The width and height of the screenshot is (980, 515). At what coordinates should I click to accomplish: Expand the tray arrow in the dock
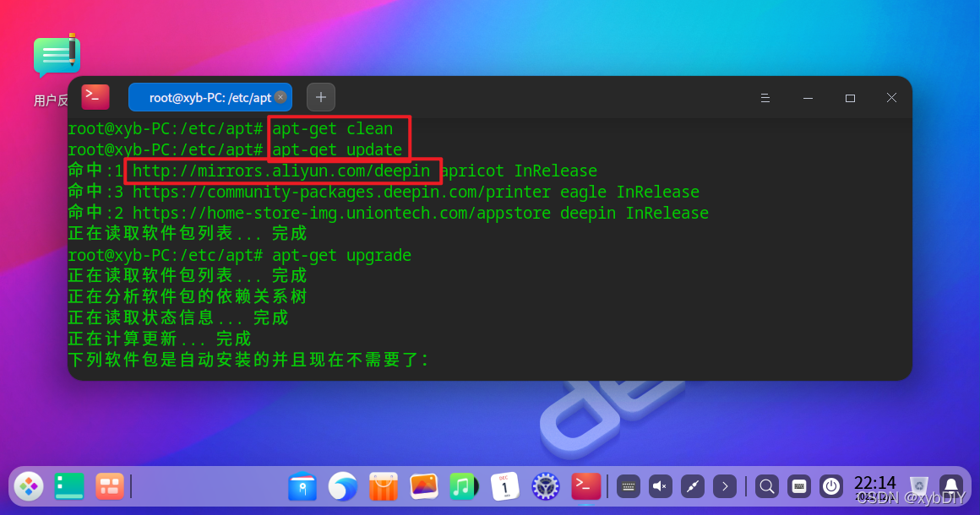point(725,486)
